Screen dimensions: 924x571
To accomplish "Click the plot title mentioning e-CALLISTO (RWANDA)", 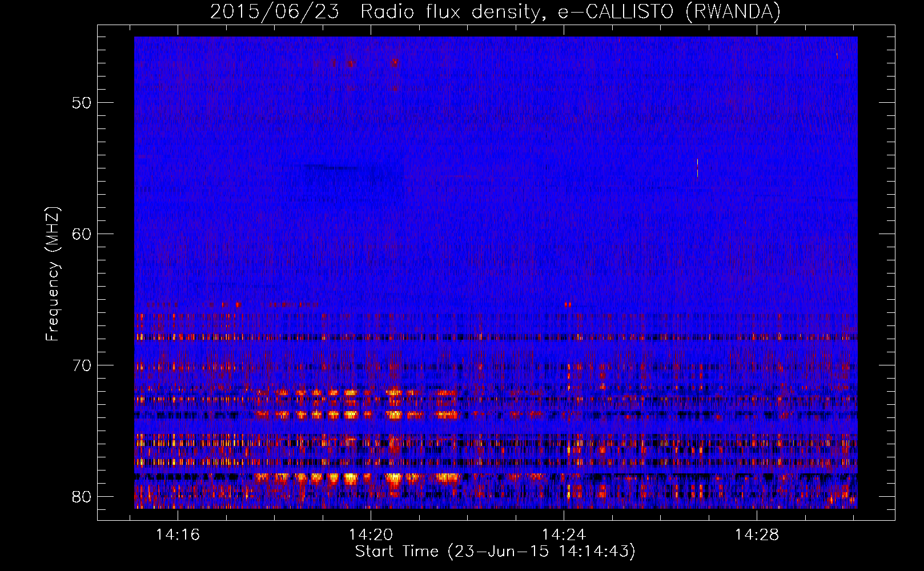I will point(495,11).
